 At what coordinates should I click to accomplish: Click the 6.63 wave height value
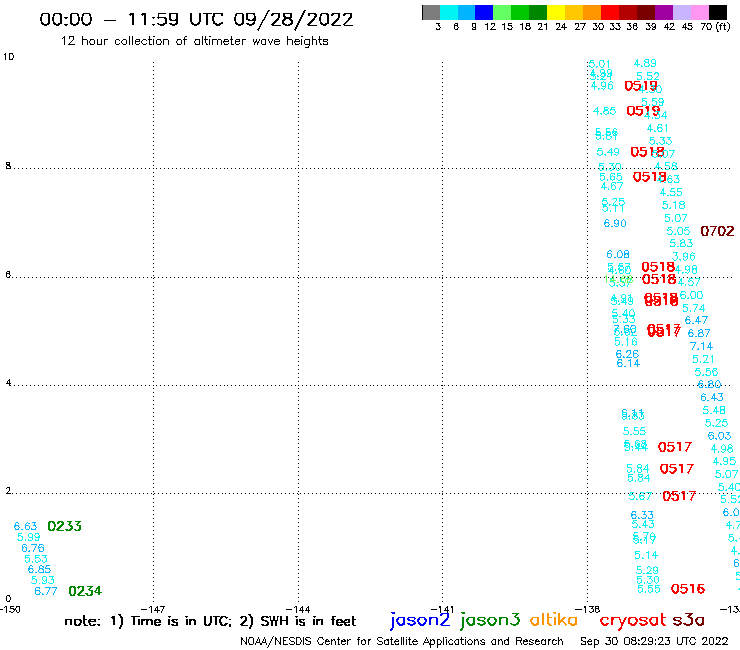[25, 526]
